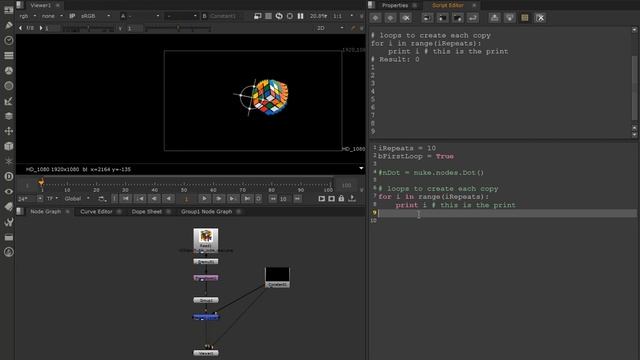This screenshot has height=360, width=640.
Task: Open the Dope Sheet tab
Action: click(147, 211)
